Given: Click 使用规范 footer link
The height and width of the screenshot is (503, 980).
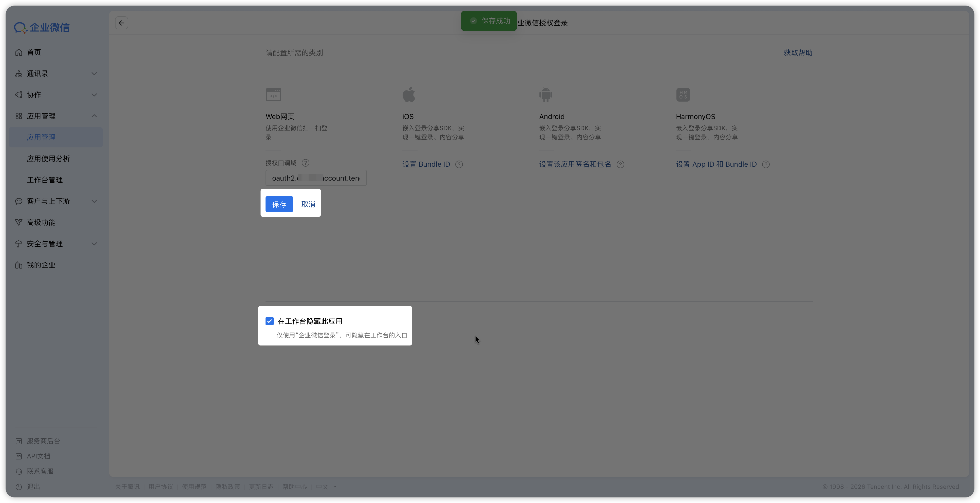Looking at the screenshot, I should click(194, 487).
